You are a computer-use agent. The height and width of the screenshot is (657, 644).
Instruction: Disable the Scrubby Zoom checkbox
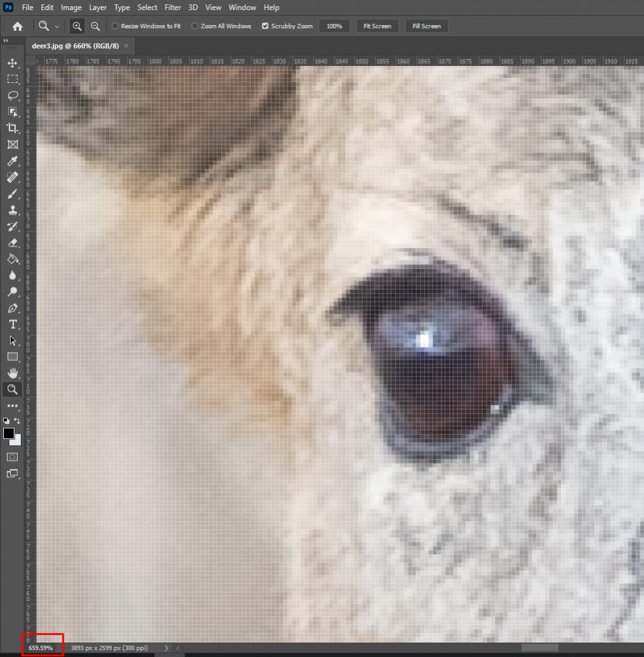point(265,26)
